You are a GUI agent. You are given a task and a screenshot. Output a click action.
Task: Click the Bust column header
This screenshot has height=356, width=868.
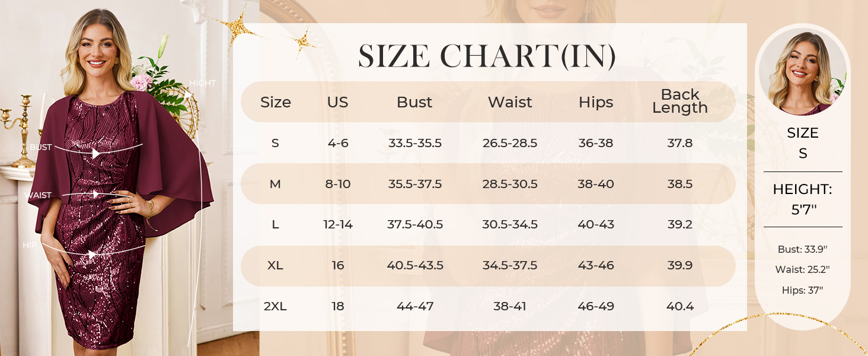click(414, 102)
